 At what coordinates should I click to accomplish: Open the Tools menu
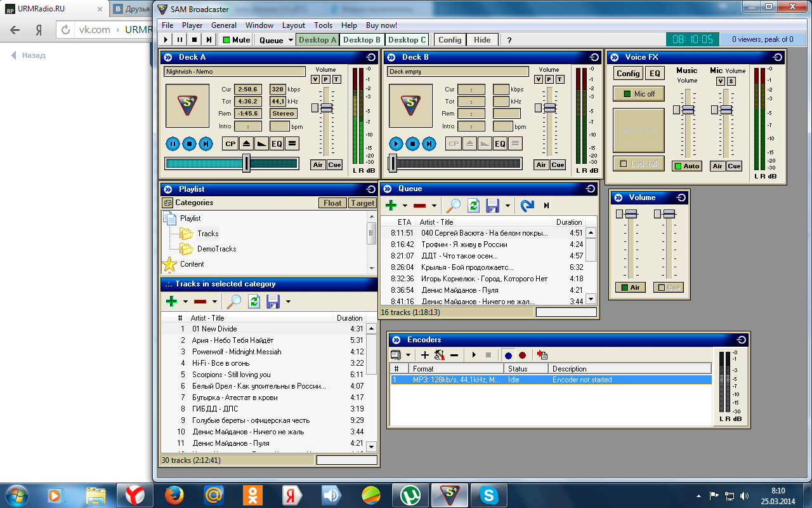[x=323, y=25]
